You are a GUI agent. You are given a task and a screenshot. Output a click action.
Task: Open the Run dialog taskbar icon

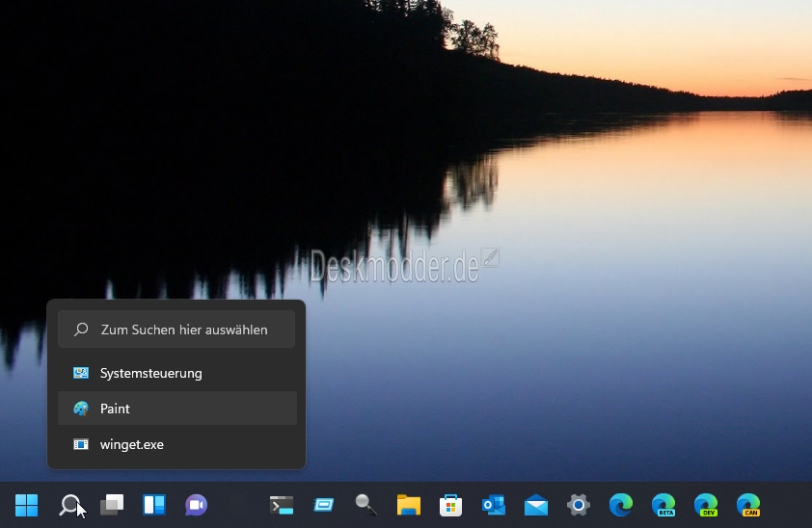click(x=324, y=505)
